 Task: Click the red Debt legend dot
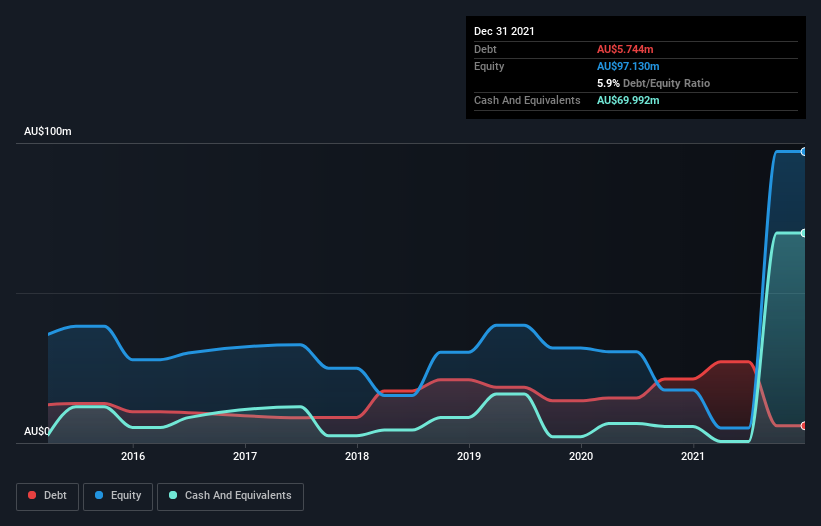pyautogui.click(x=32, y=495)
